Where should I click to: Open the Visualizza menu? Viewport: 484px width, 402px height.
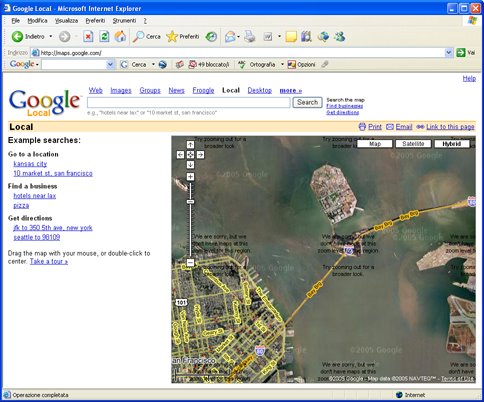[x=66, y=21]
